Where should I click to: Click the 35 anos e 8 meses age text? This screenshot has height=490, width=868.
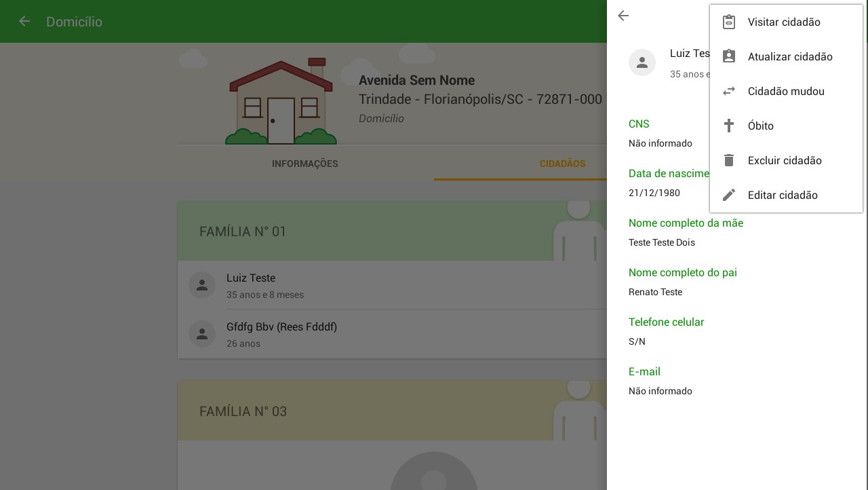(x=265, y=295)
